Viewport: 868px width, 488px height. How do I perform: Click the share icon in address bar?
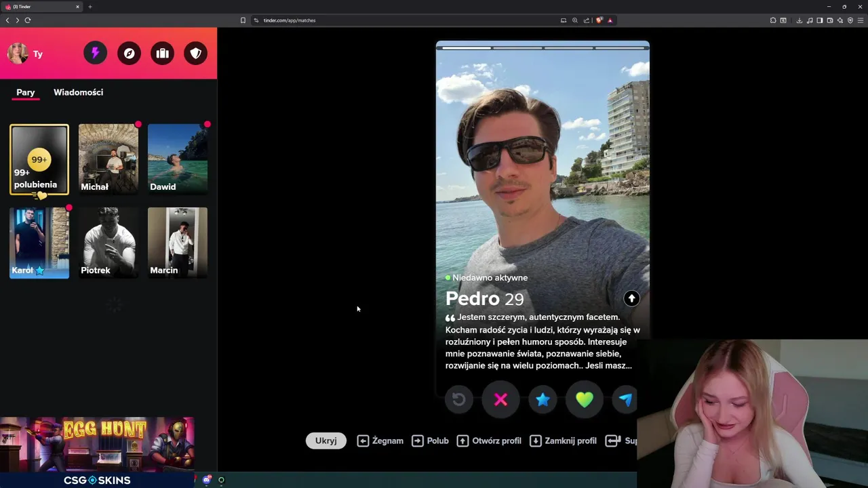587,20
